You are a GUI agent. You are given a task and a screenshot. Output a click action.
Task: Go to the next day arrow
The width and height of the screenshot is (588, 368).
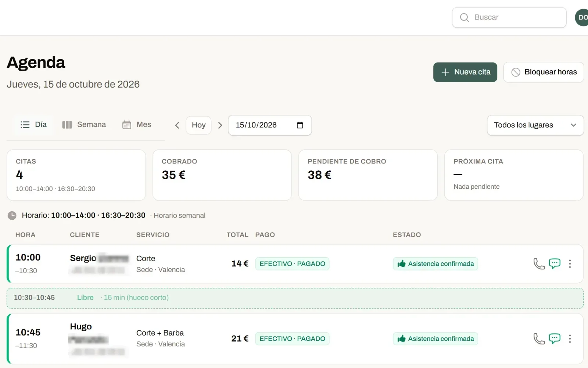click(x=220, y=125)
